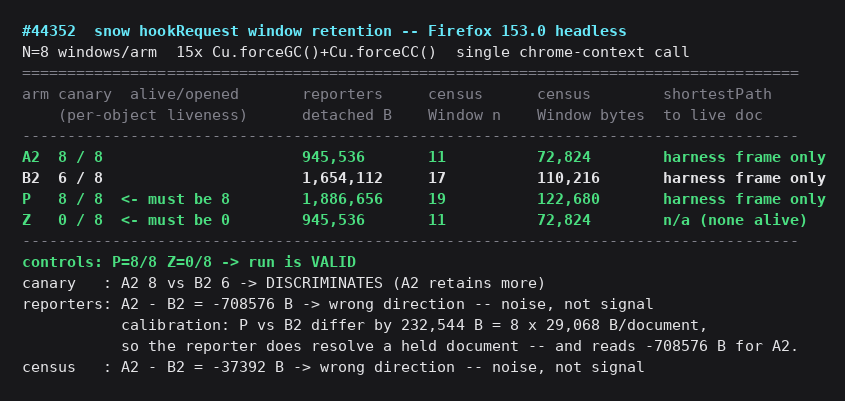Click 'so the reporter does resolve' line
845x401 pixels.
point(459,347)
